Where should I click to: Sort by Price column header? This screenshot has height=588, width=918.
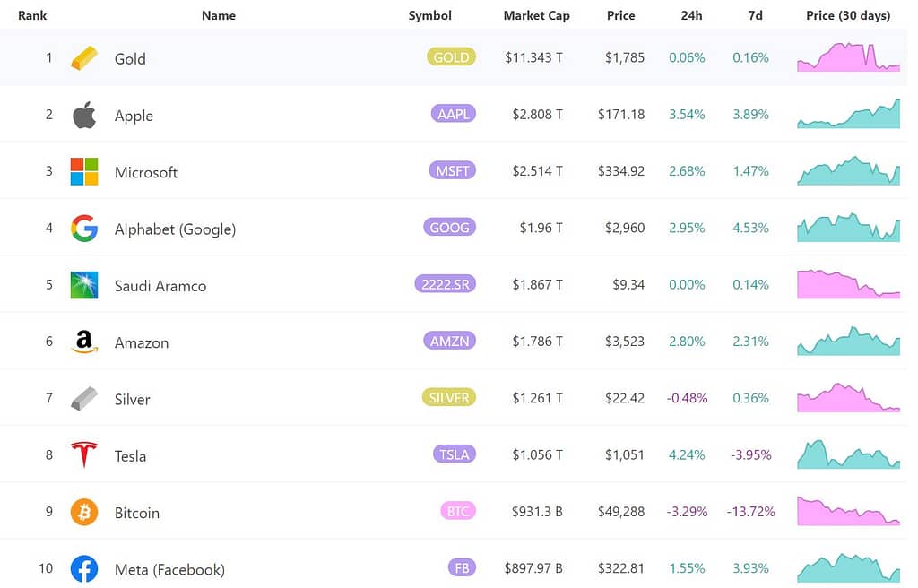pyautogui.click(x=620, y=16)
